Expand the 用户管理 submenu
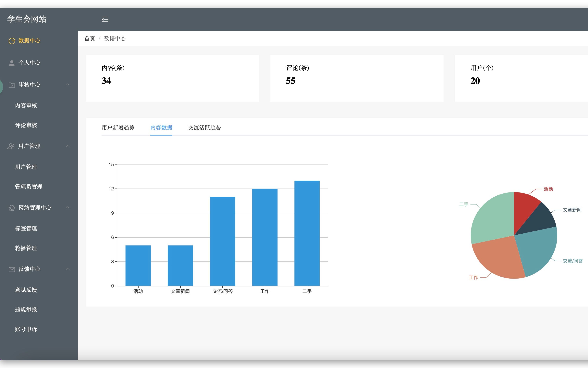 pyautogui.click(x=38, y=145)
